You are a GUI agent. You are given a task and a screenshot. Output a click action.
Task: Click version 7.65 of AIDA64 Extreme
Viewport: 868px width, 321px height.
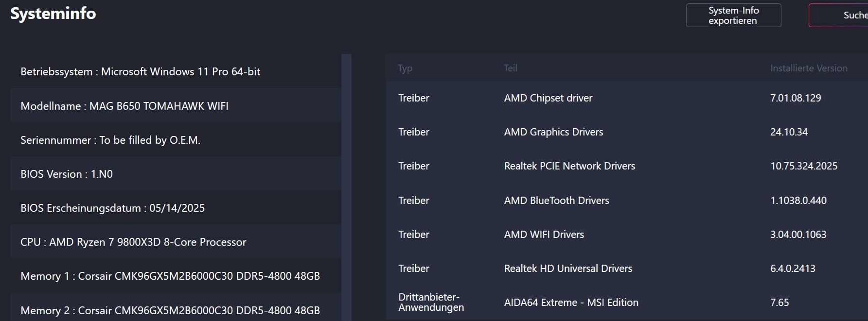click(779, 302)
